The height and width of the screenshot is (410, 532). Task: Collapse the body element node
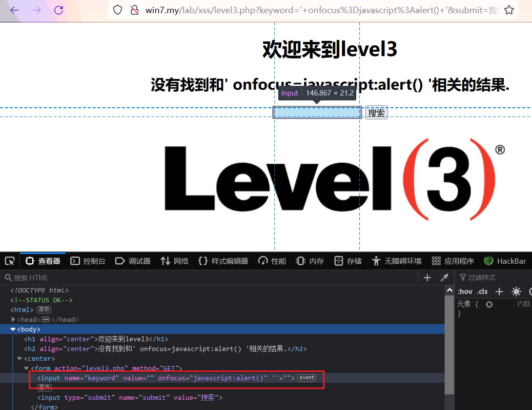12,329
